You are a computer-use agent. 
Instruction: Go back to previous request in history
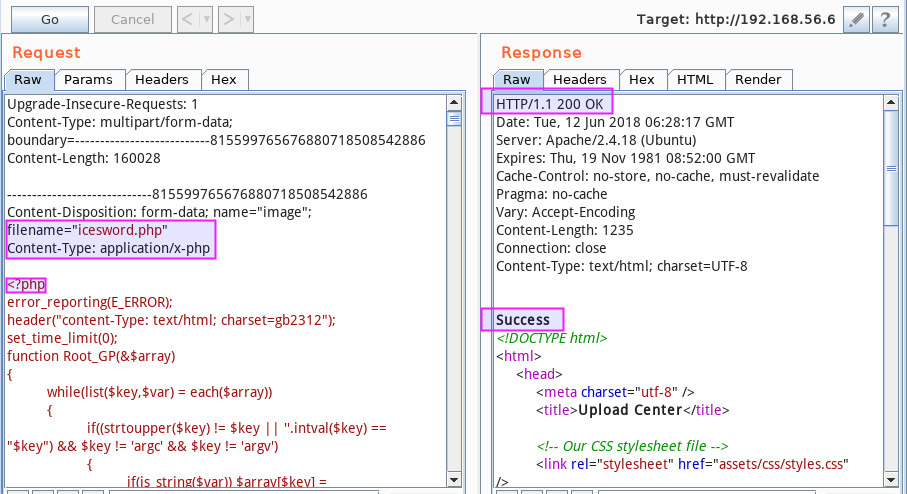click(x=187, y=20)
